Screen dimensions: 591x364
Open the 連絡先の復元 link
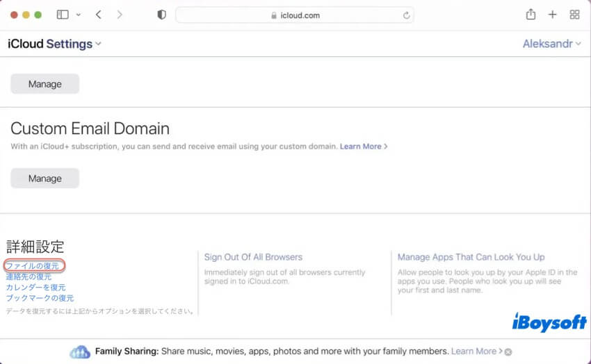click(29, 276)
